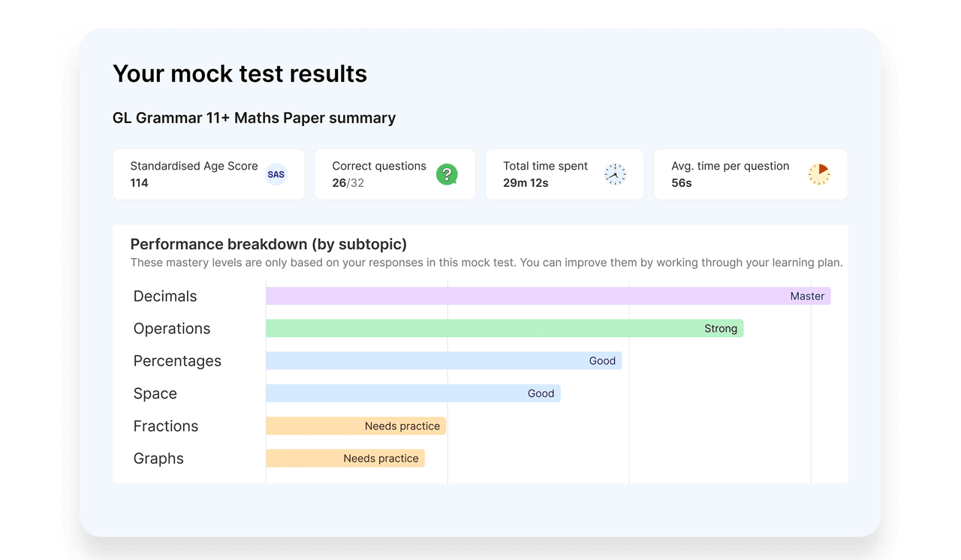The width and height of the screenshot is (961, 560).
Task: Click the purple Decimals Master bar
Action: pos(548,297)
